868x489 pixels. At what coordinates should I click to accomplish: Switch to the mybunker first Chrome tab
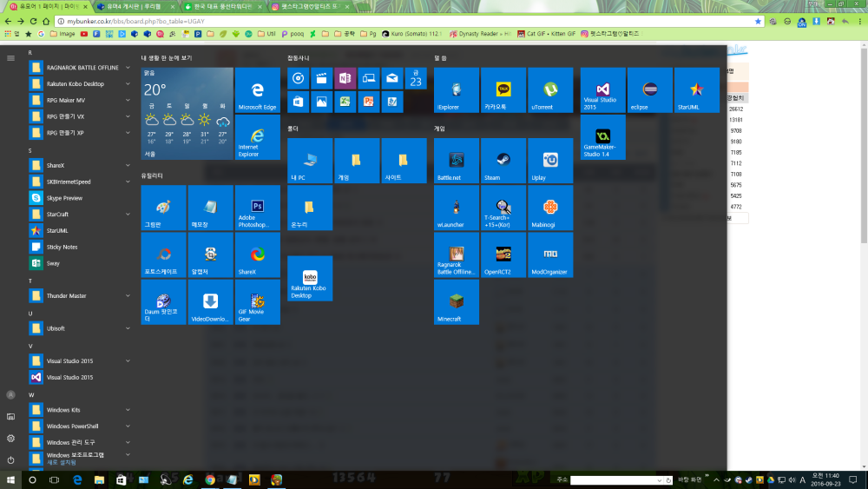pos(49,7)
